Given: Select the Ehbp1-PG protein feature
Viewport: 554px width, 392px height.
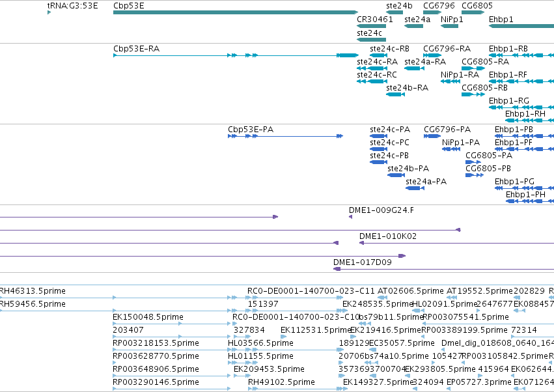Looking at the screenshot, I should pos(524,188).
